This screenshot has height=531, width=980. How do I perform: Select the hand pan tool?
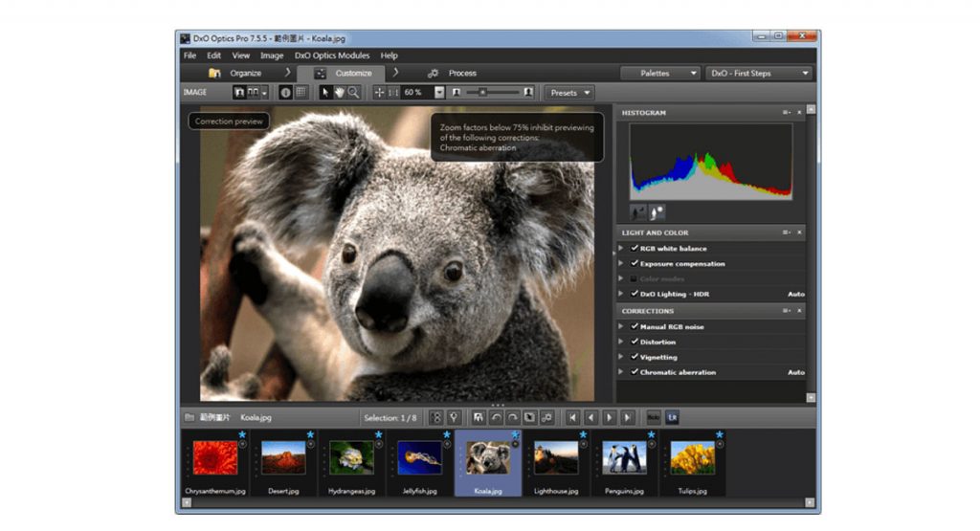tap(340, 93)
